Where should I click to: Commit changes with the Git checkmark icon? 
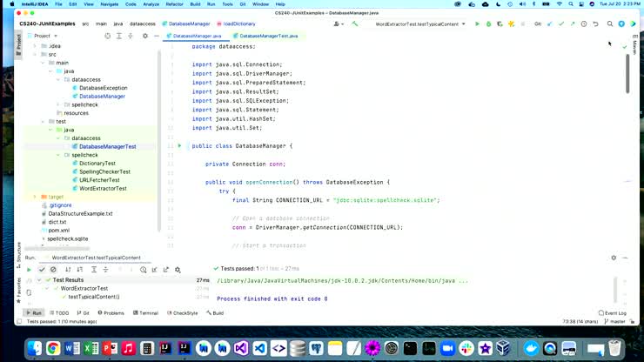click(561, 24)
